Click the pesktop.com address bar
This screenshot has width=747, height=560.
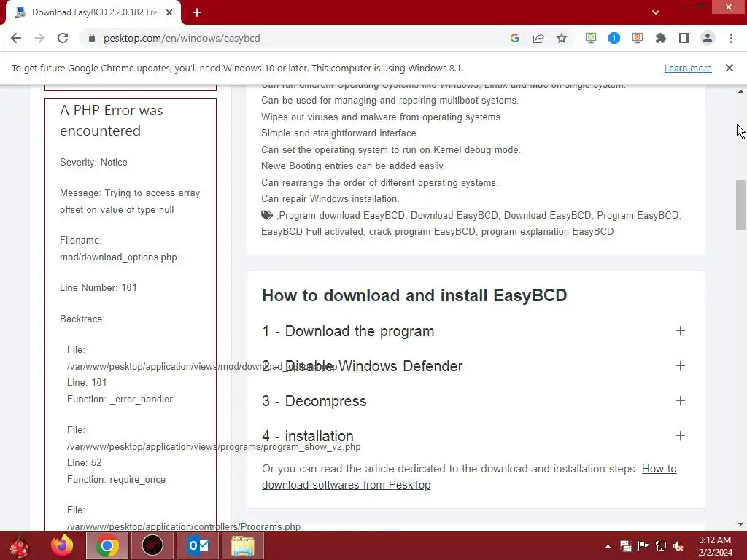tap(182, 38)
